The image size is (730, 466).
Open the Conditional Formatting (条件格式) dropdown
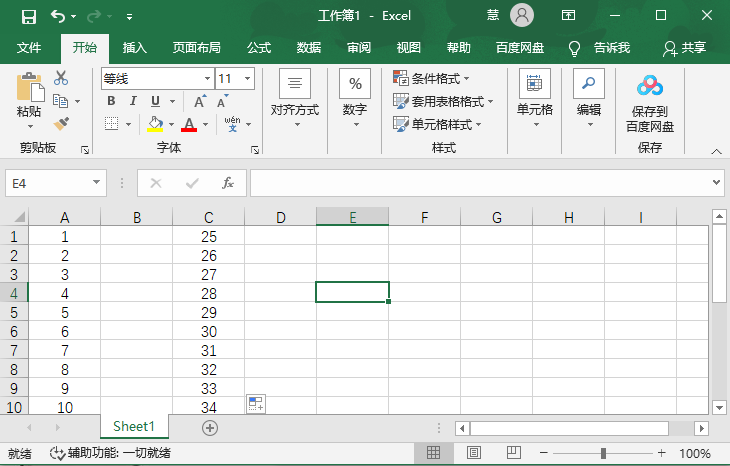(x=432, y=78)
